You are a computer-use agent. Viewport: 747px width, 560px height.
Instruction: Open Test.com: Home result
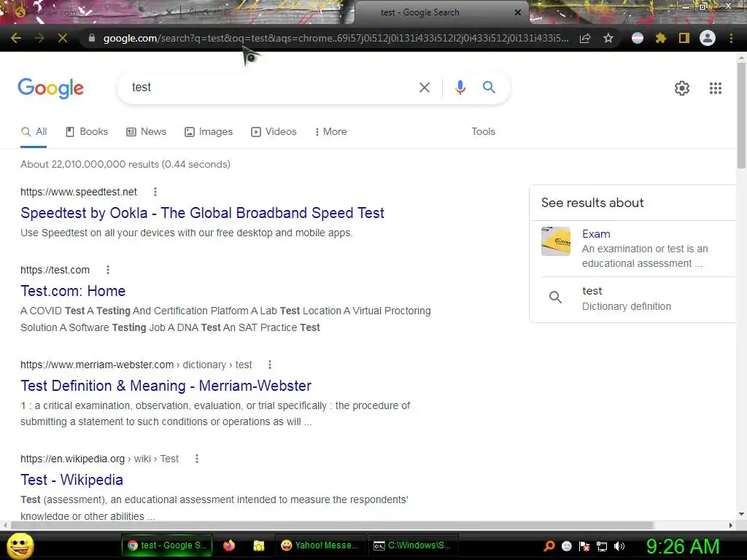[73, 291]
